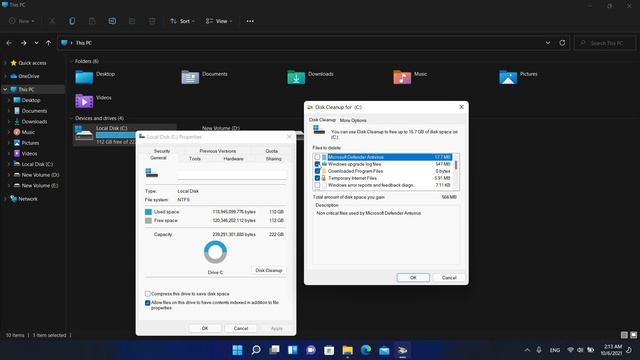Click the Rename icon in Explorer toolbar
Viewport: 640px width, 360px height.
tap(112, 21)
